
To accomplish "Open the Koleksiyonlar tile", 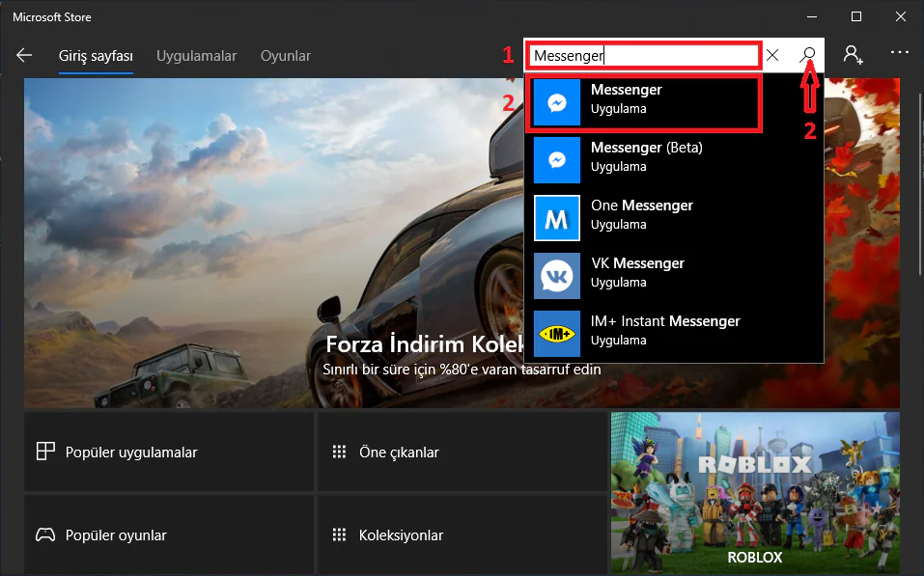I will coord(462,535).
